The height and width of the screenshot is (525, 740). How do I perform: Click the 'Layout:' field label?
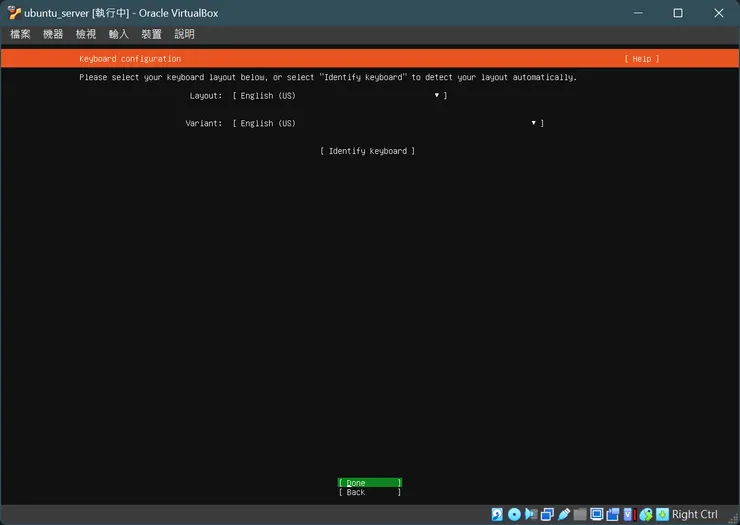point(206,95)
